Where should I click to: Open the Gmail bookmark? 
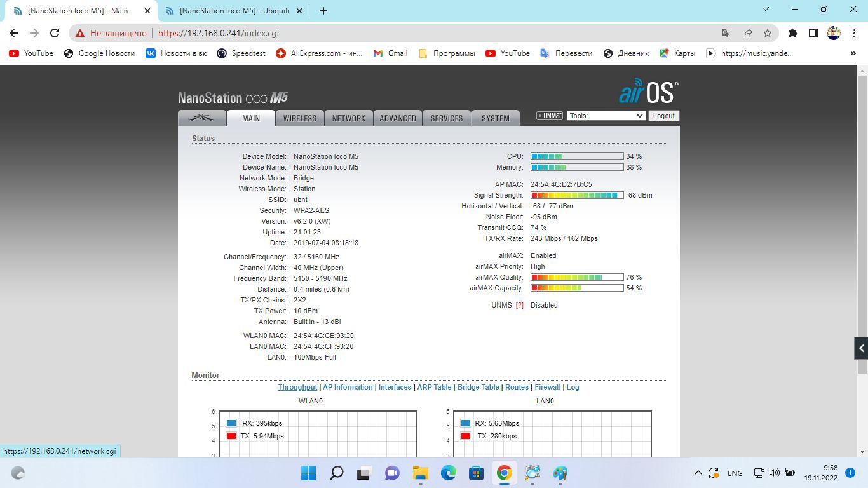(390, 53)
